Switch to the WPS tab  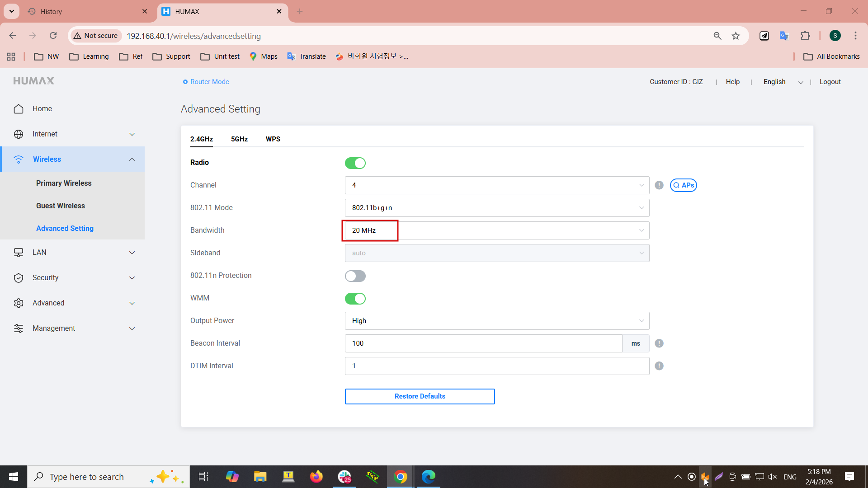tap(273, 139)
